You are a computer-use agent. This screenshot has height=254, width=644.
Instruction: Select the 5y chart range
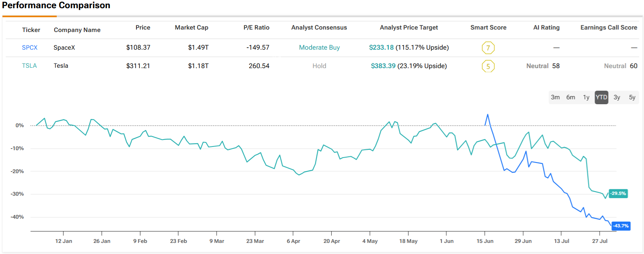632,97
